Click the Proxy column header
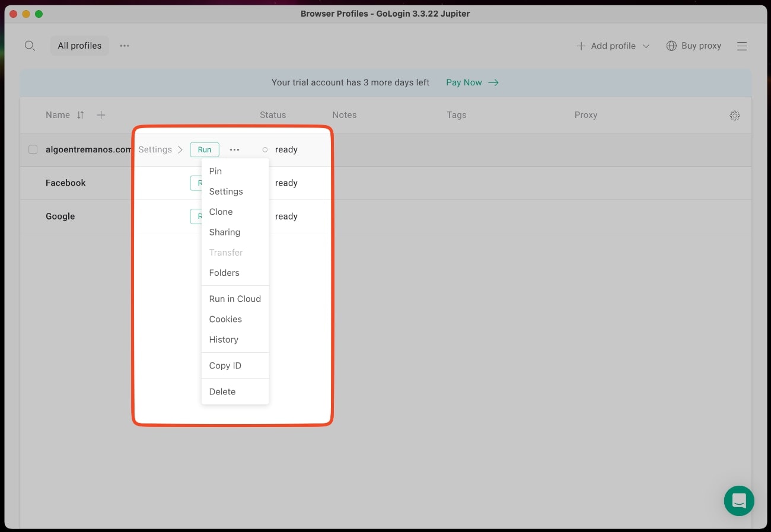The height and width of the screenshot is (532, 771). (x=586, y=115)
